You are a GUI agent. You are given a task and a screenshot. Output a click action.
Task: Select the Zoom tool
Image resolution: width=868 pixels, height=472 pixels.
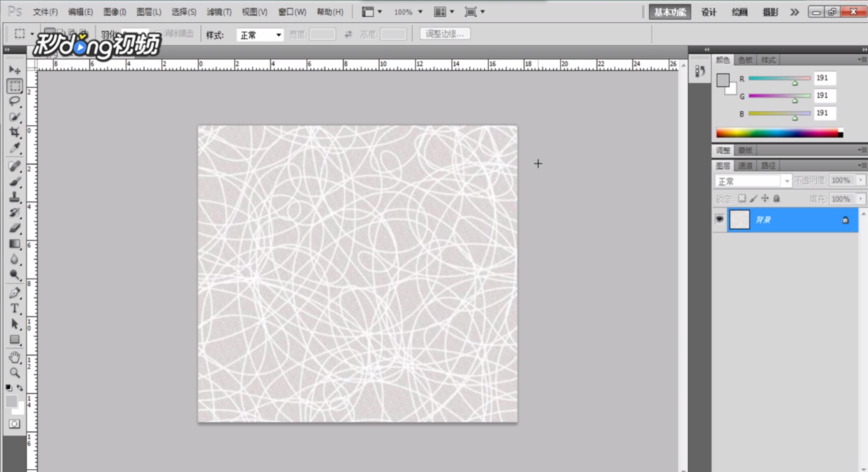tap(14, 373)
